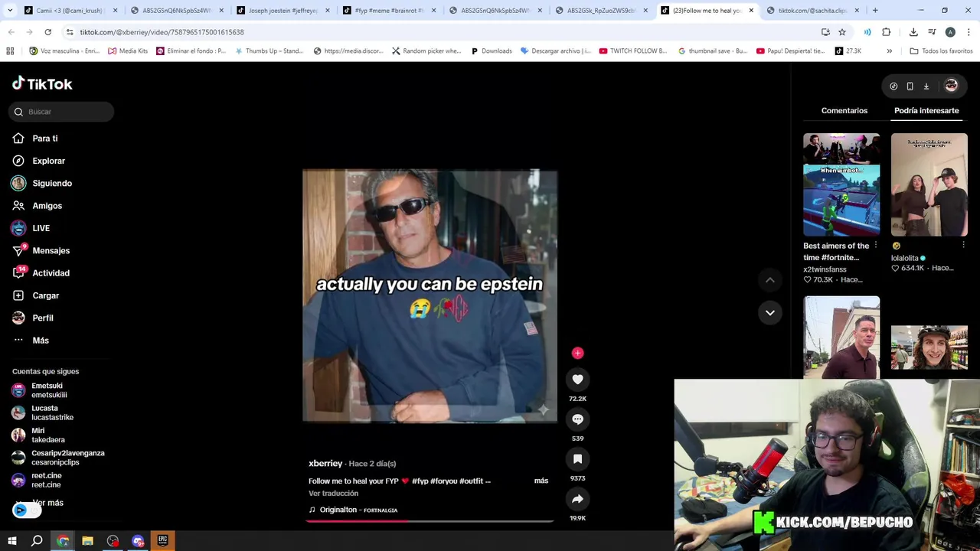Screen dimensions: 980x551
Task: Show more bookmarks with the double chevron
Action: [x=889, y=51]
